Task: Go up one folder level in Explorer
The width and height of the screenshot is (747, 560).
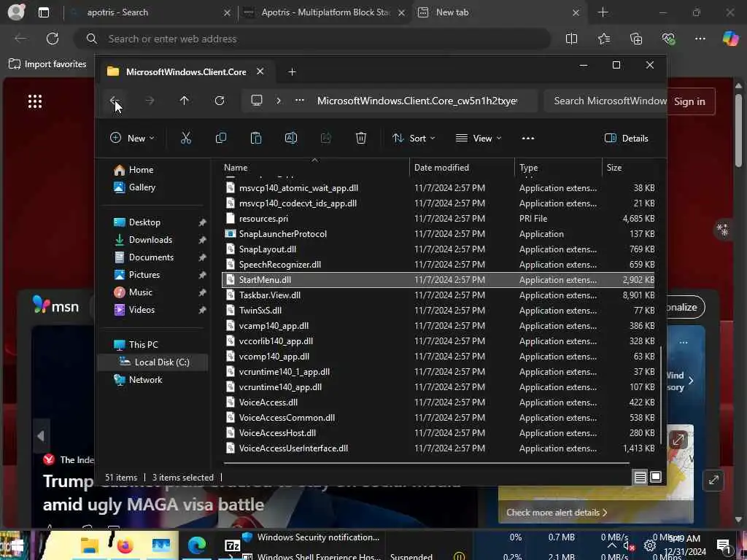Action: pyautogui.click(x=184, y=101)
